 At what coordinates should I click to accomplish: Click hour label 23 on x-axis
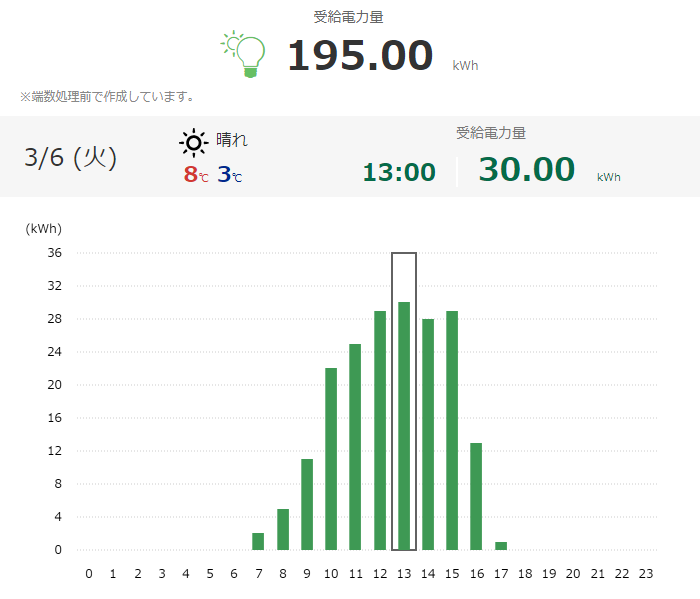tap(646, 574)
